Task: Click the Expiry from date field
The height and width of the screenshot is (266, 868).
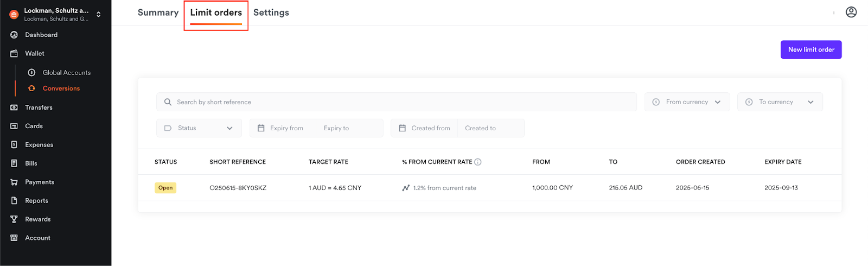Action: (x=286, y=128)
